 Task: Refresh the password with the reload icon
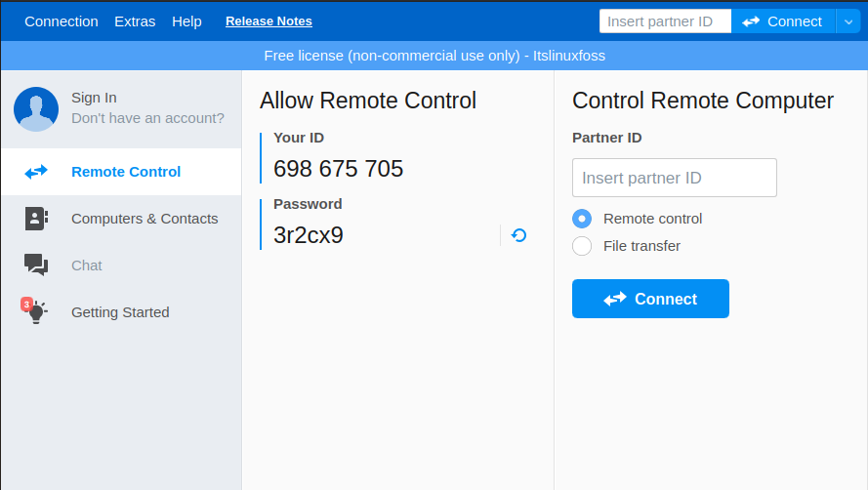click(518, 235)
